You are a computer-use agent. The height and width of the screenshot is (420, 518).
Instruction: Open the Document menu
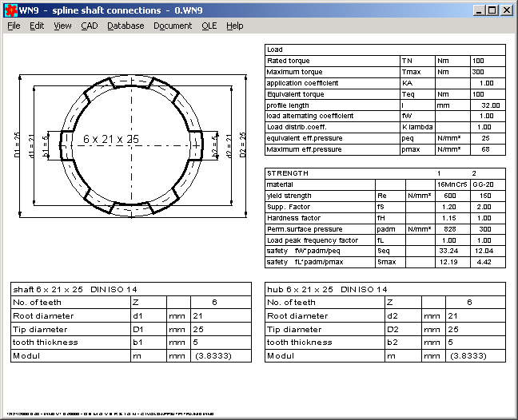[x=173, y=26]
